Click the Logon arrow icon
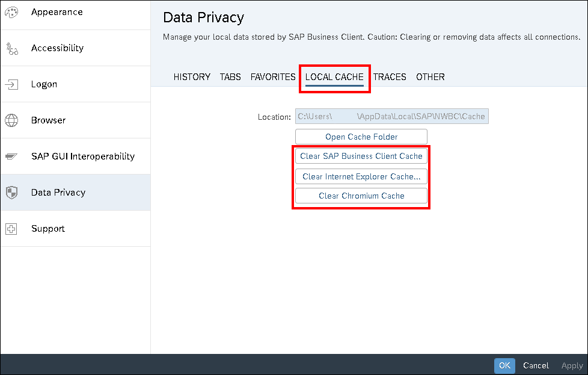The width and height of the screenshot is (588, 375). (11, 84)
